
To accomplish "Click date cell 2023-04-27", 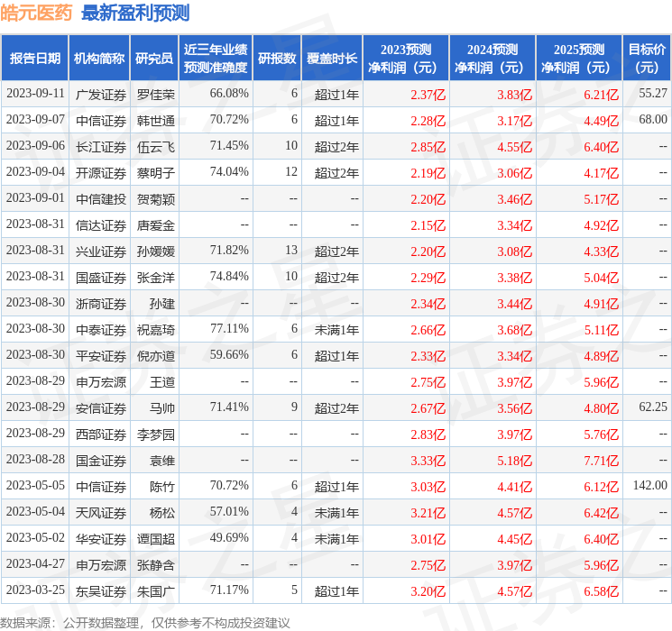I will pyautogui.click(x=35, y=563).
